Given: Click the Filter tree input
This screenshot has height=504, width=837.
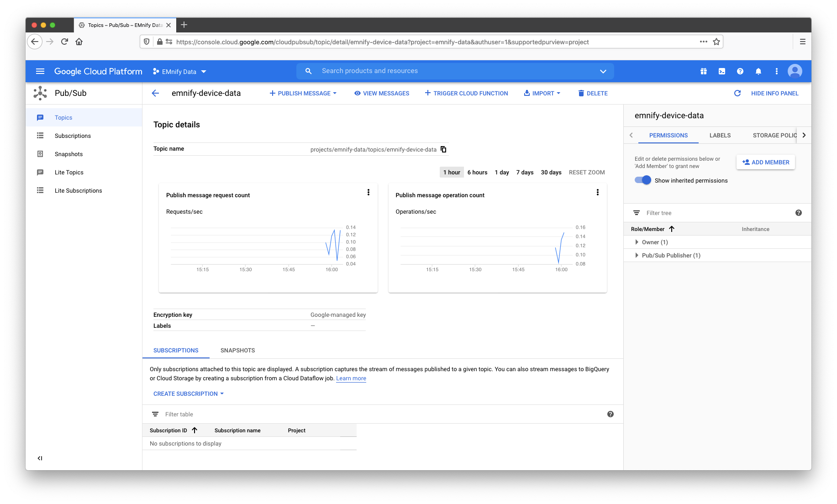Looking at the screenshot, I should pyautogui.click(x=717, y=213).
